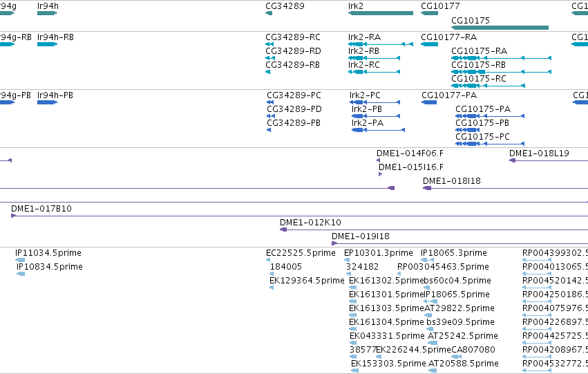Select the AT20588.5prime EST

point(433,371)
